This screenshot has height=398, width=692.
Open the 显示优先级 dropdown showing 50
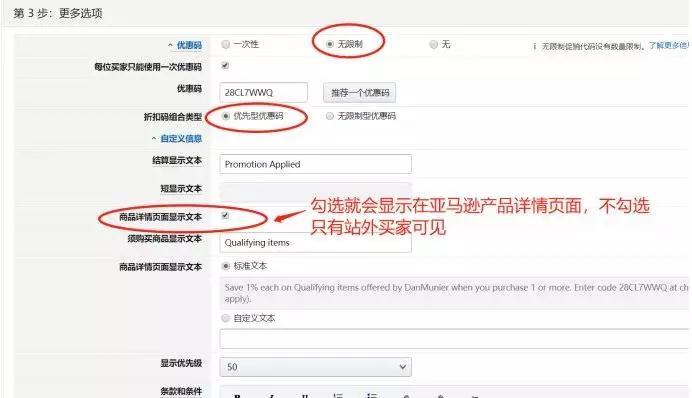point(316,367)
